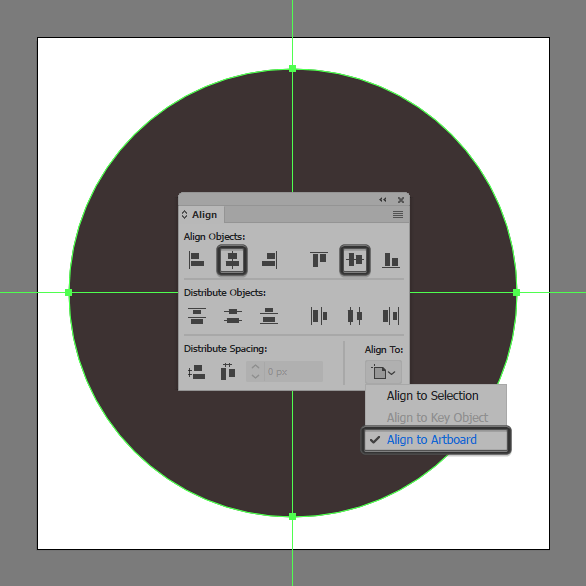Screen dimensions: 586x586
Task: Click Horizontal Distribute Space icon
Action: coord(228,371)
